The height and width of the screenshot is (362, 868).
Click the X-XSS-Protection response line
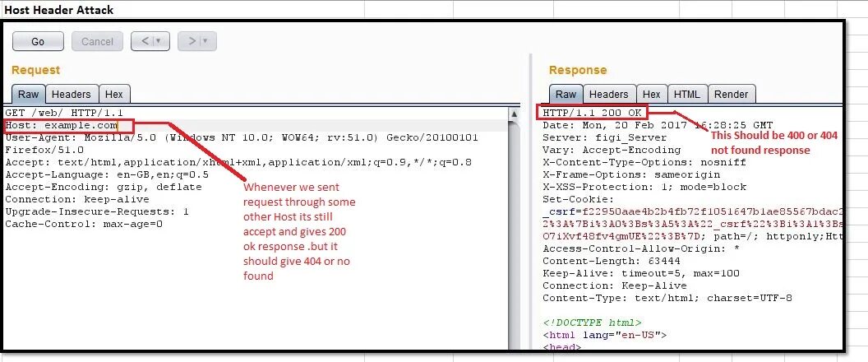click(x=644, y=187)
